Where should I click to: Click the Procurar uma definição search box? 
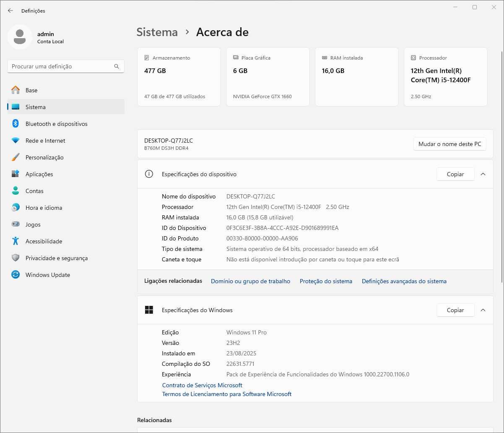66,66
